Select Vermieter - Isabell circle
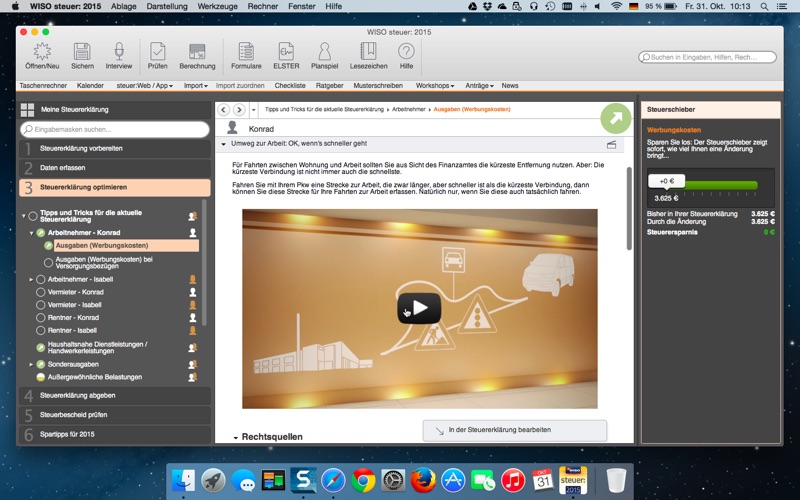800x500 pixels. [x=41, y=305]
